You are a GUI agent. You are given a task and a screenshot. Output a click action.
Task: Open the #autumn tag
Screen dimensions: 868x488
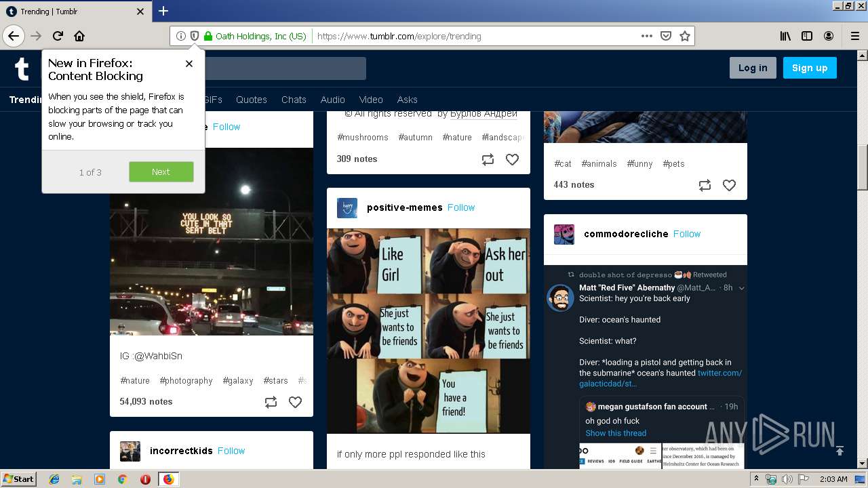(416, 137)
